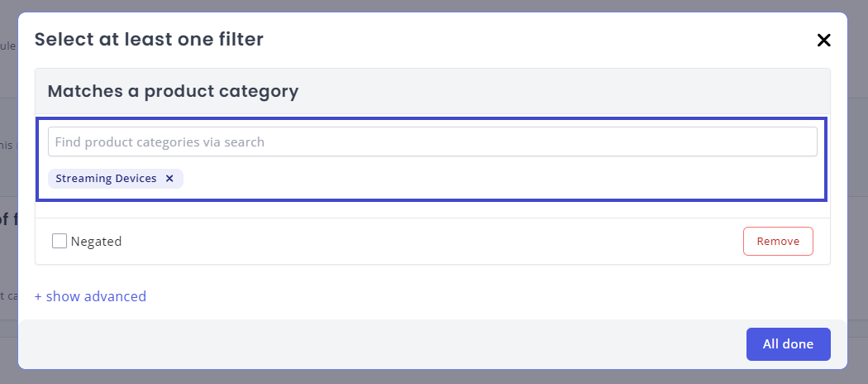Click the Matches a product category header
Viewport: 868px width, 384px height.
[x=173, y=91]
